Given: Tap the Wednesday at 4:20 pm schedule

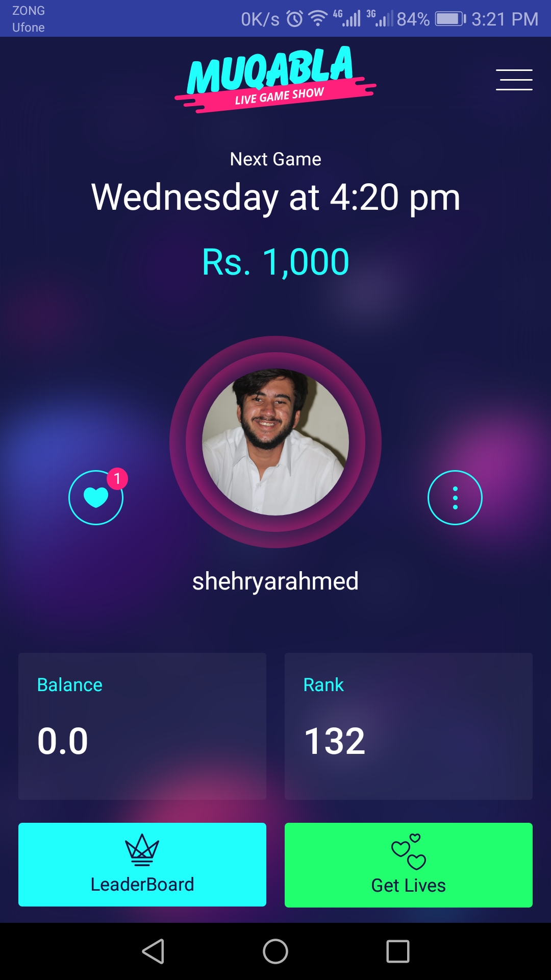Looking at the screenshot, I should click(275, 197).
